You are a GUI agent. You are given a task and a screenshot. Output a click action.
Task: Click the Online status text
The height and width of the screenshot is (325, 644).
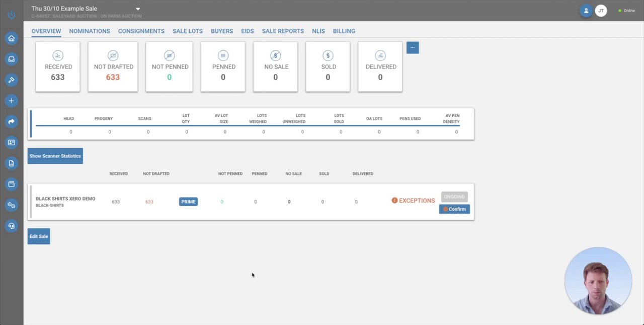click(x=629, y=11)
